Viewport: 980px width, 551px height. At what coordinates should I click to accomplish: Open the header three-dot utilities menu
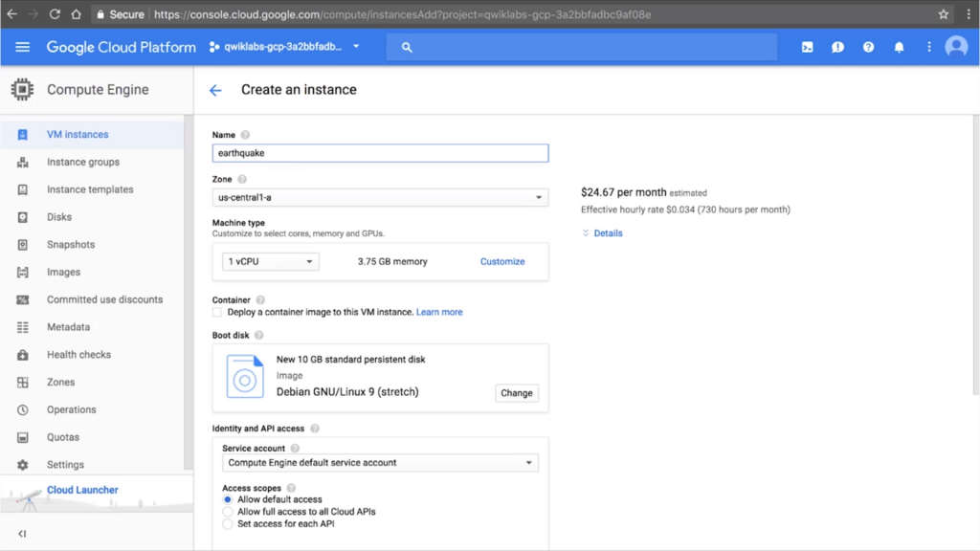(x=928, y=47)
